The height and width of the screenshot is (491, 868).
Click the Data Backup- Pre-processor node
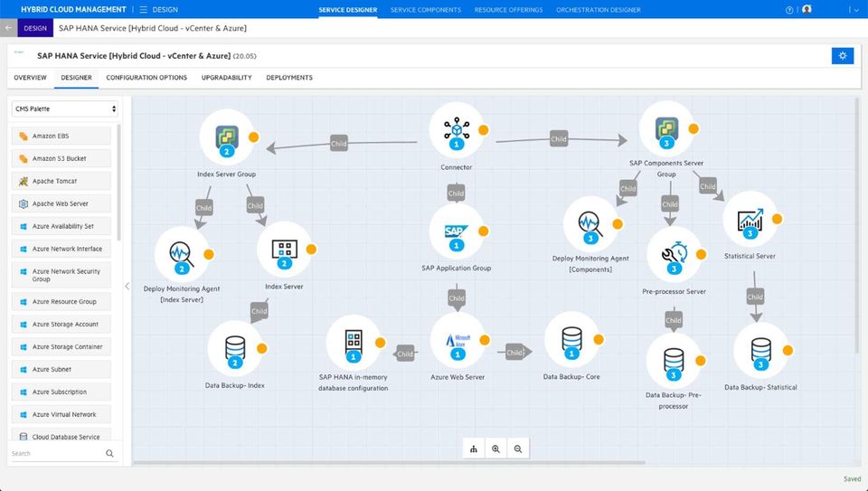[x=673, y=361]
